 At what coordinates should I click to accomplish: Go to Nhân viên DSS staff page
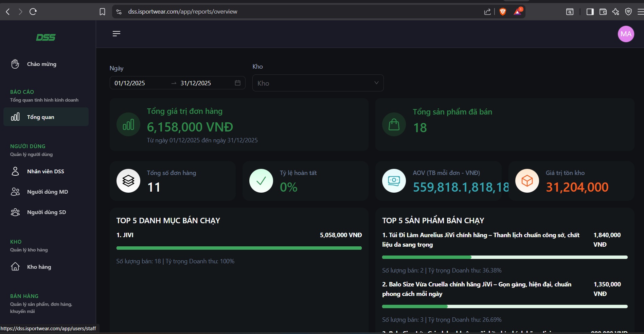(46, 172)
